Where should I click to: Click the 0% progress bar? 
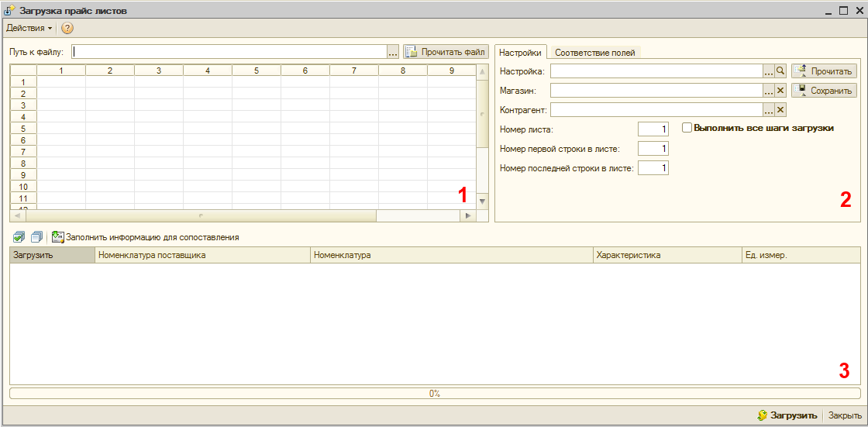click(434, 394)
